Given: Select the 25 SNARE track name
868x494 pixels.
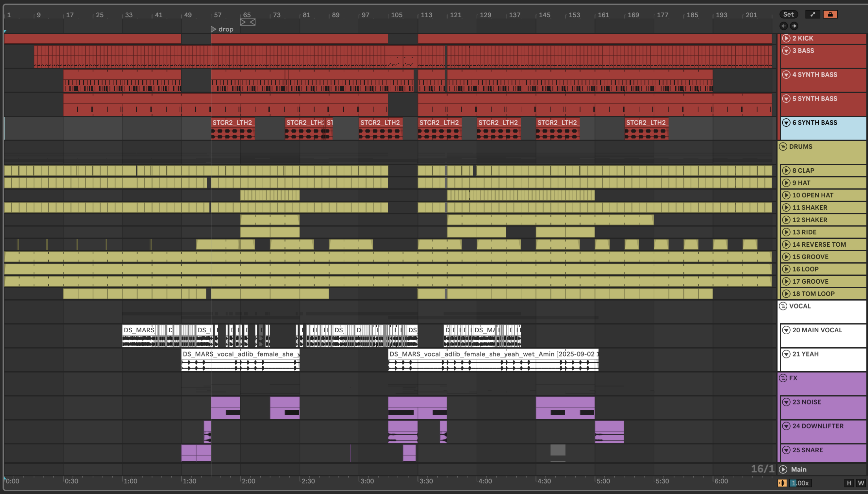Looking at the screenshot, I should click(x=807, y=450).
